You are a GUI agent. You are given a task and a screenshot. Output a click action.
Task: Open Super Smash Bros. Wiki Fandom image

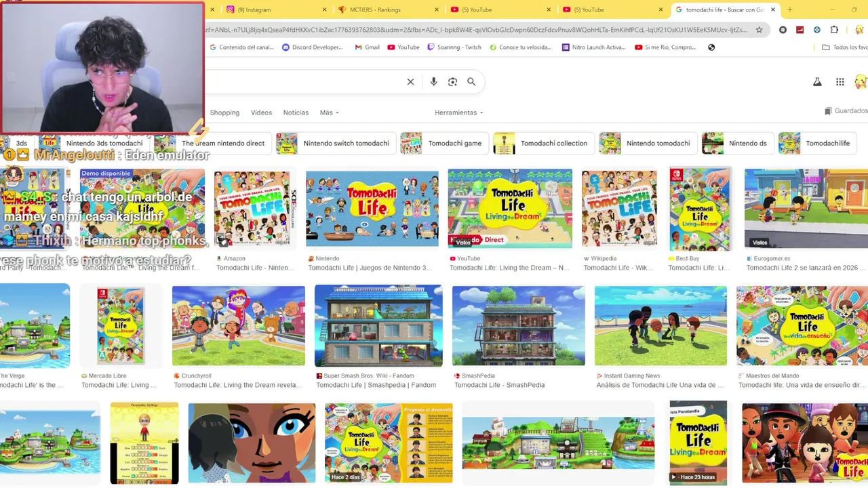(378, 326)
